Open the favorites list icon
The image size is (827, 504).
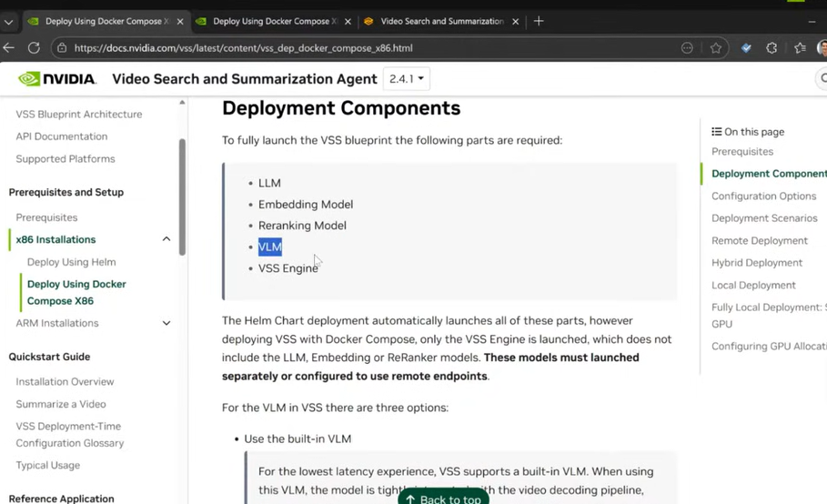point(801,48)
